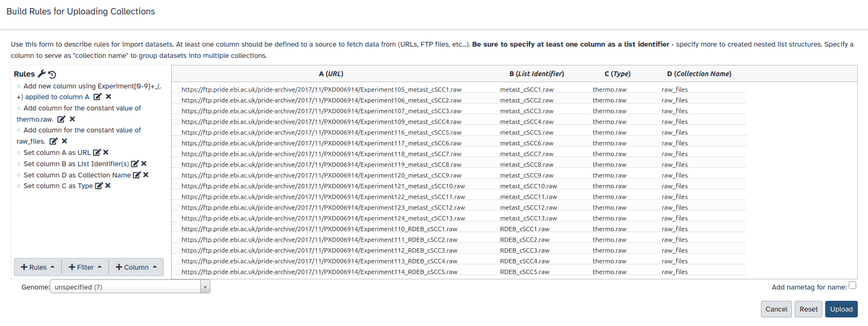Edit the Set column C as Type rule
Screen dimensions: 868x326
pos(99,186)
